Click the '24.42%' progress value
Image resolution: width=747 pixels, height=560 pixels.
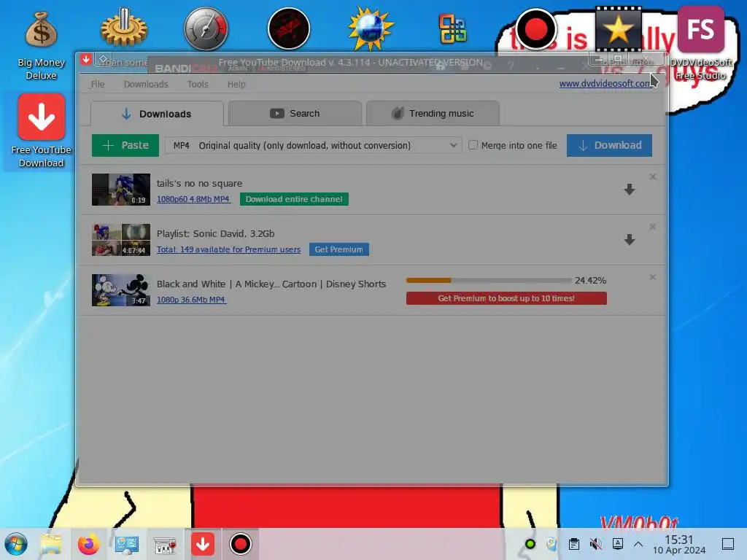pyautogui.click(x=590, y=281)
